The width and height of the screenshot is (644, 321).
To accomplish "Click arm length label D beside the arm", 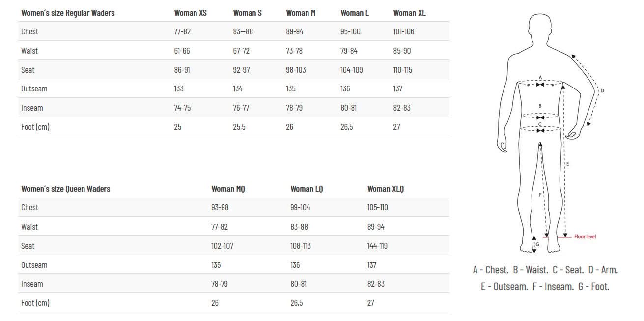I will (x=602, y=90).
